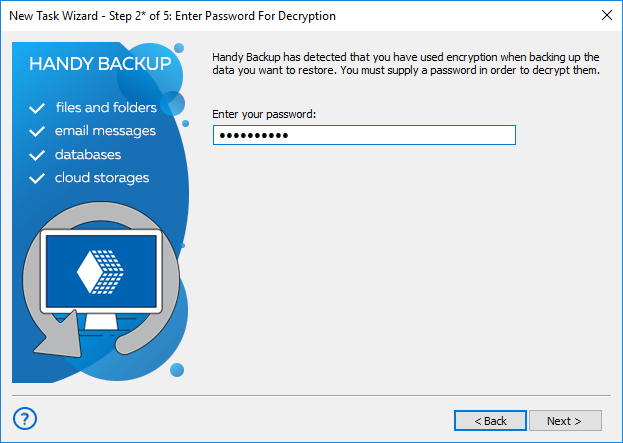Click the "databases" text in the banner

88,155
